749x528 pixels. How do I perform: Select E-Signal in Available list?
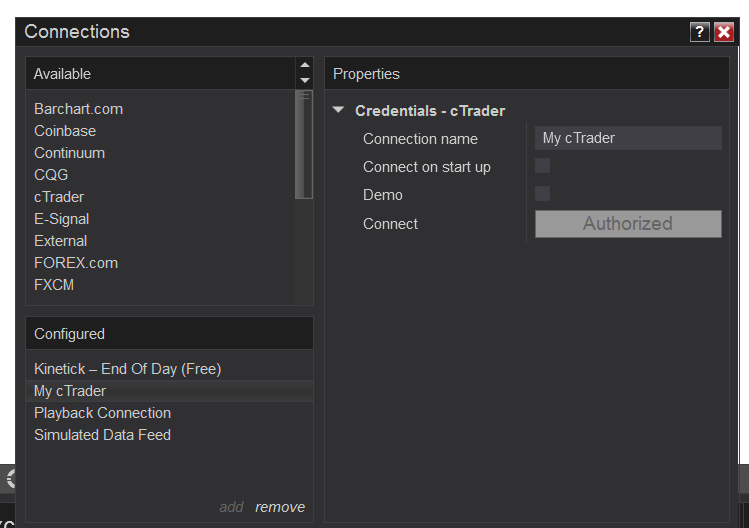62,219
